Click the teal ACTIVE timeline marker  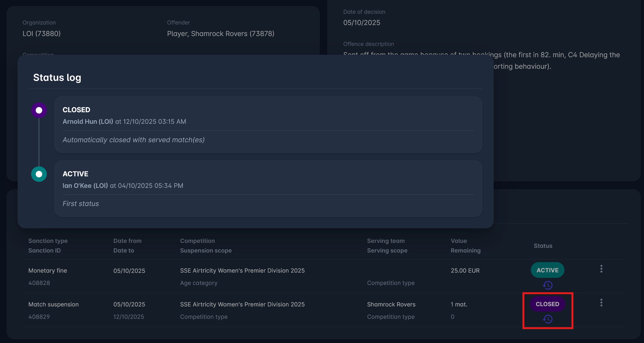point(39,174)
